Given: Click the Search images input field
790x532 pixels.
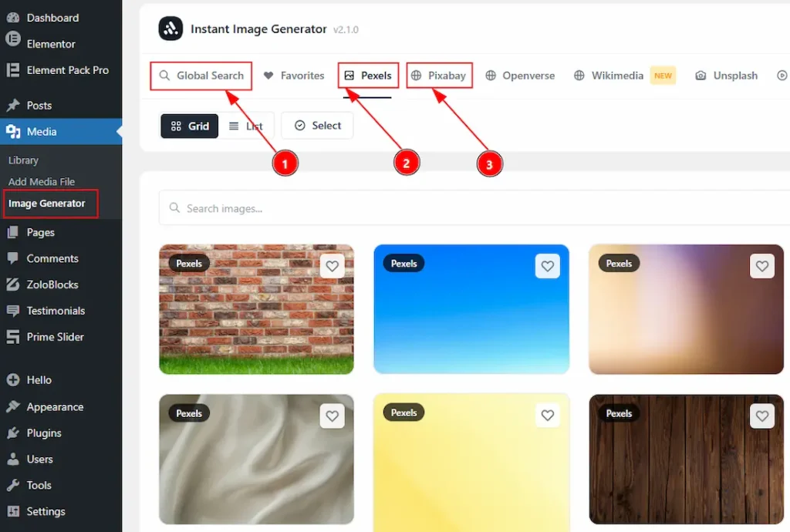Looking at the screenshot, I should [474, 208].
